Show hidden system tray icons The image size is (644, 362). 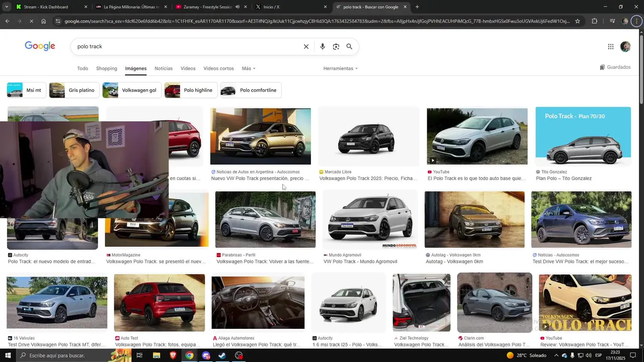pyautogui.click(x=555, y=355)
